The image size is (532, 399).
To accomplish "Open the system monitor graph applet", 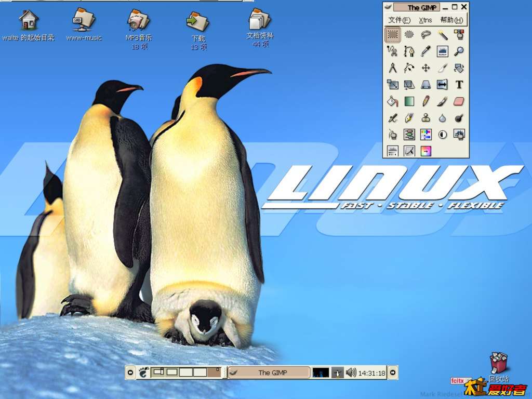I will (321, 373).
